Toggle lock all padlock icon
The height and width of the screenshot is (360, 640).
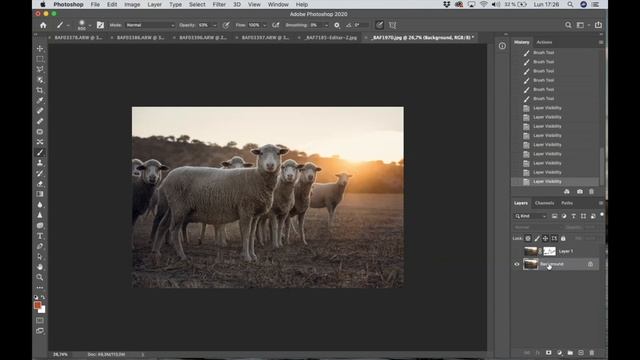tap(563, 238)
